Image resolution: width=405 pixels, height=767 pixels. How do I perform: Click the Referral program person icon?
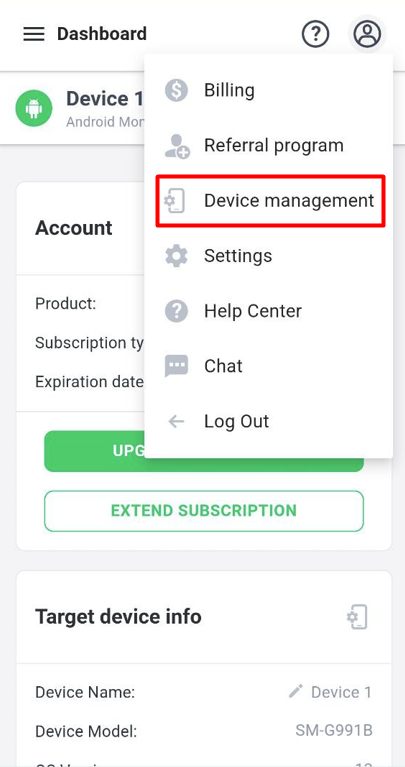(x=176, y=146)
